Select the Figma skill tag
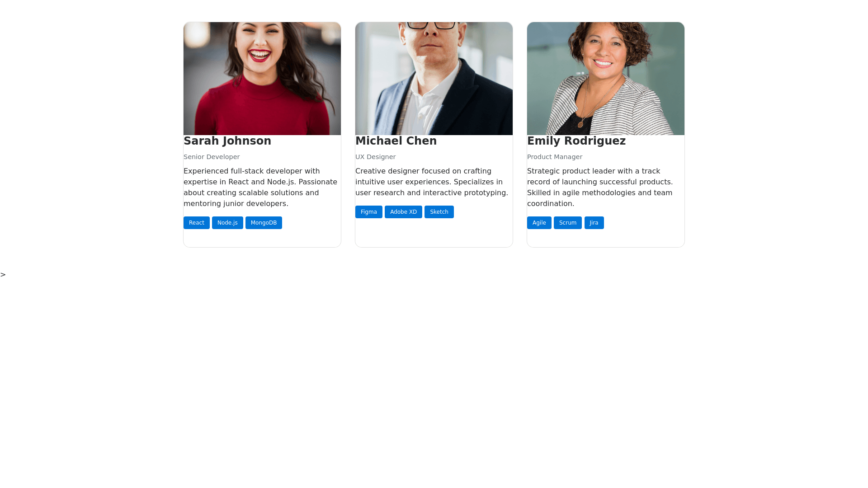Image resolution: width=868 pixels, height=488 pixels. [x=369, y=212]
